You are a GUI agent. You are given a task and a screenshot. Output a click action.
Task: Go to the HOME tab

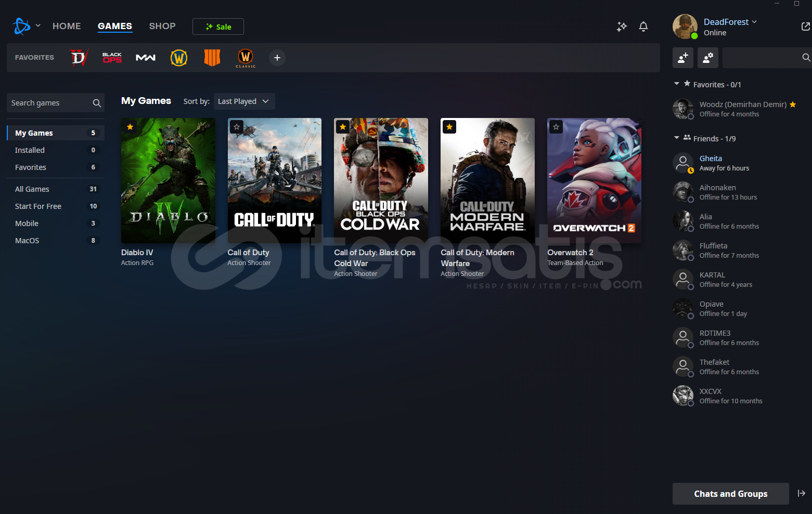click(x=67, y=26)
